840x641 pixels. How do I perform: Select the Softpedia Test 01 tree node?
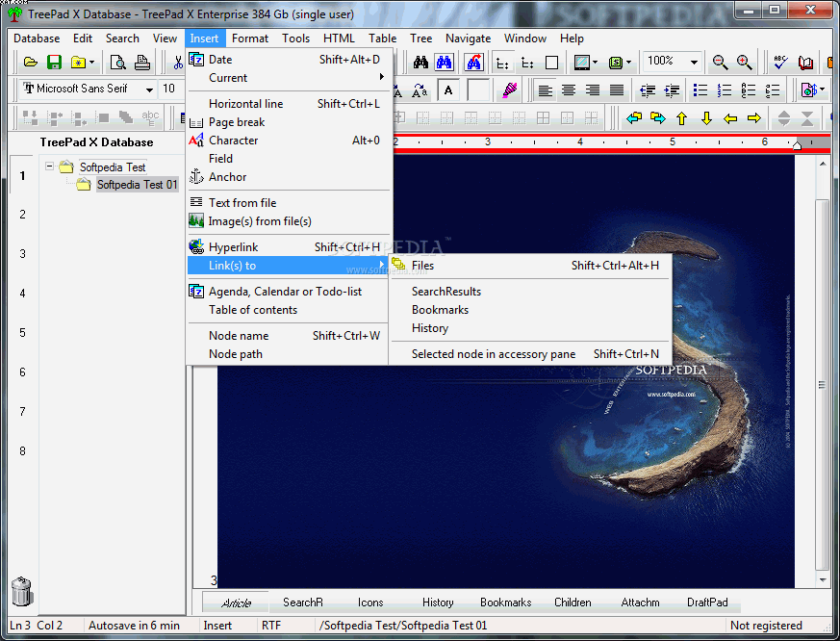click(137, 185)
